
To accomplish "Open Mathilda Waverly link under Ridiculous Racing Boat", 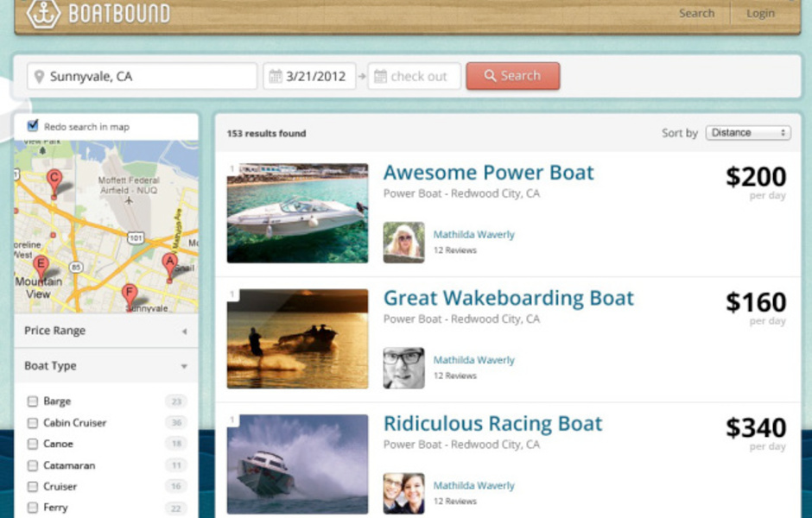I will point(474,485).
